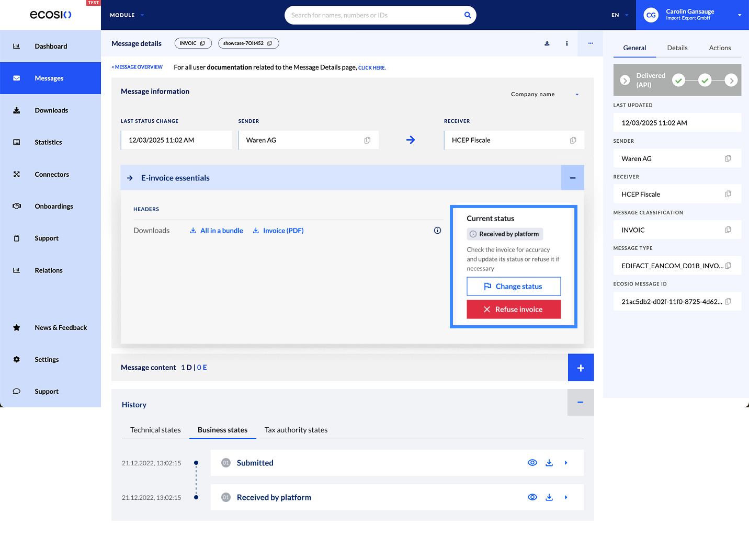
Task: View the Received by platform history entry
Action: tap(532, 497)
